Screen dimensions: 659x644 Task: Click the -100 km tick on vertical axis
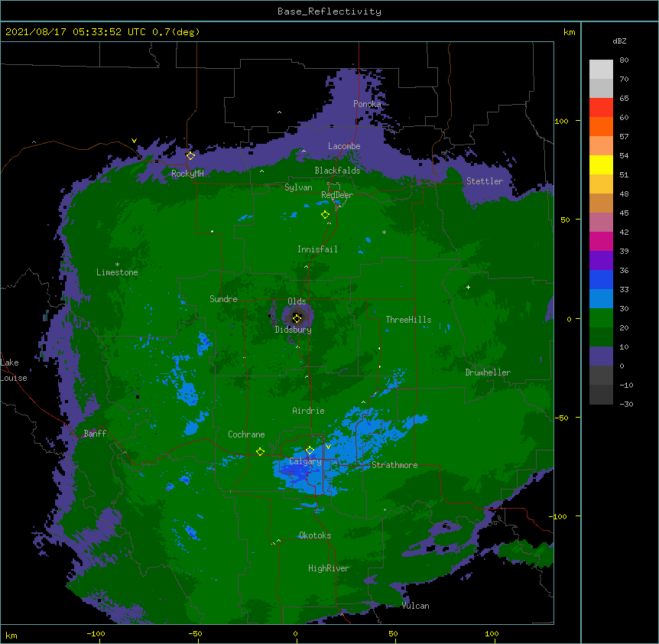click(x=558, y=516)
